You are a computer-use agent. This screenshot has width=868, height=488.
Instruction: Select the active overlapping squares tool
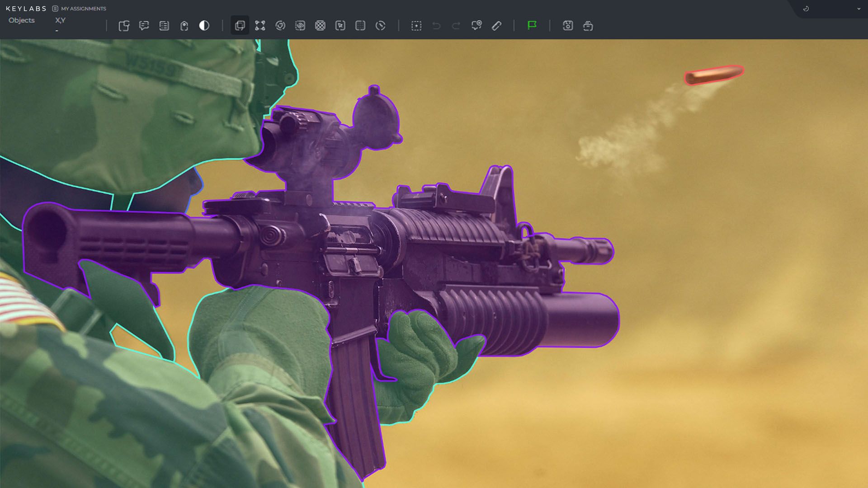[x=240, y=26]
